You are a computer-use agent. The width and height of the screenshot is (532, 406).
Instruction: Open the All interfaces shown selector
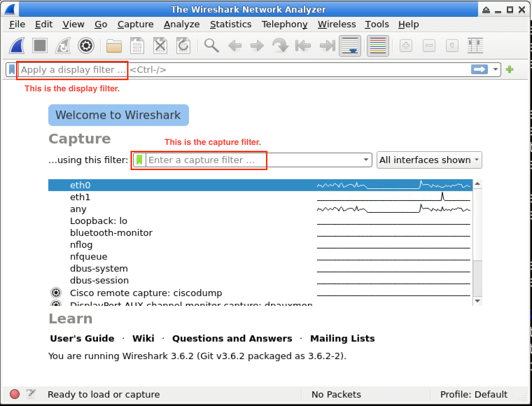[429, 160]
